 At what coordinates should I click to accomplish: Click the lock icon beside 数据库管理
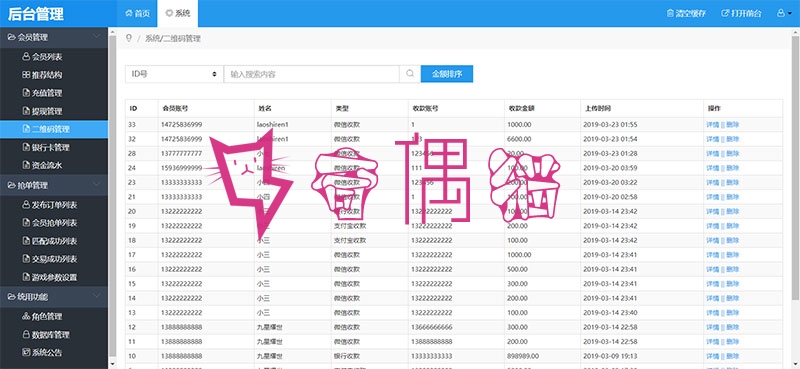click(x=26, y=335)
